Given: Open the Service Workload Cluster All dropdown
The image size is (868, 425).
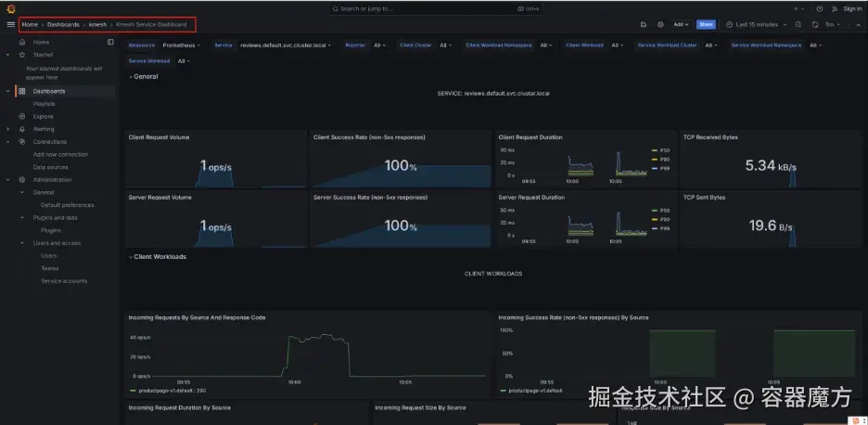Looking at the screenshot, I should tap(710, 45).
